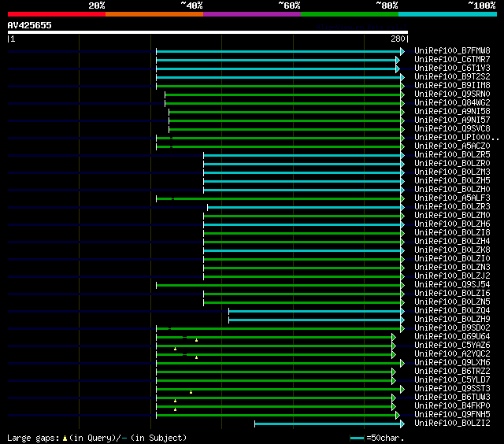The image size is (504, 444).
Task: Select the UniRef100_B0LZI8 hit
Action: coord(452,233)
